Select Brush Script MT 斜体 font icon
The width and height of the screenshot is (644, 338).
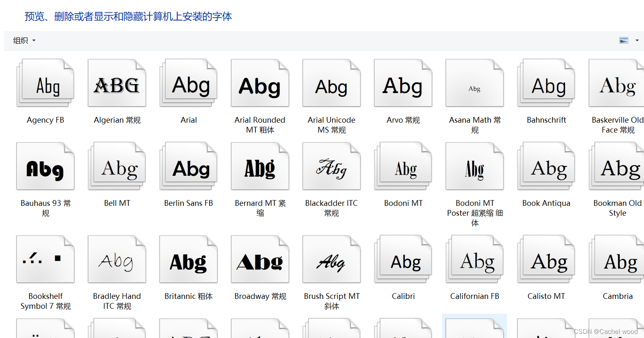click(x=331, y=259)
